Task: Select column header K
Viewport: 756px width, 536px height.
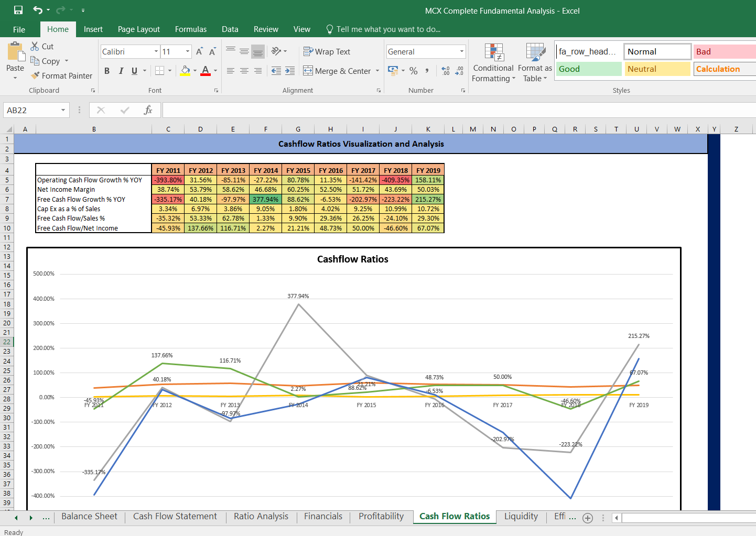Action: 428,129
